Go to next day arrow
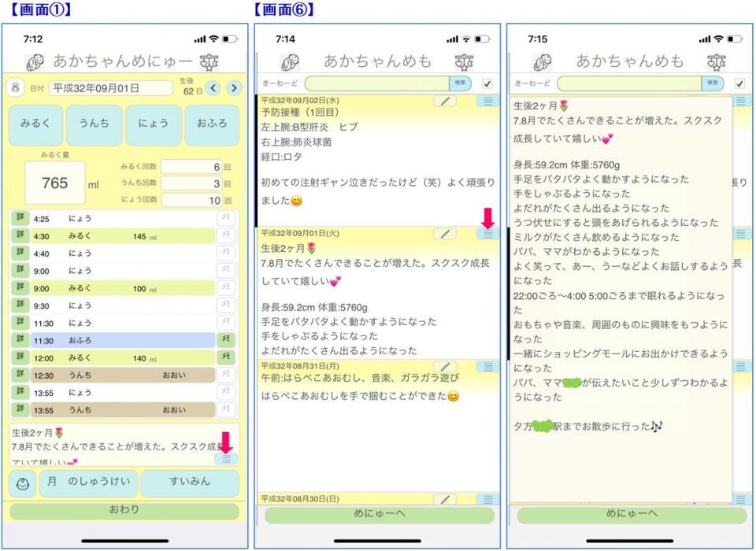756x551 pixels. click(234, 87)
